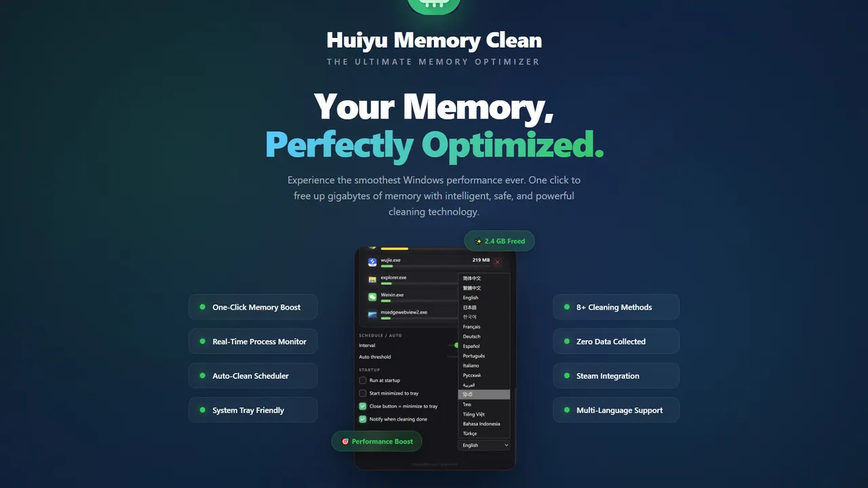Select Deutsch language option
This screenshot has width=868, height=488.
coord(484,336)
